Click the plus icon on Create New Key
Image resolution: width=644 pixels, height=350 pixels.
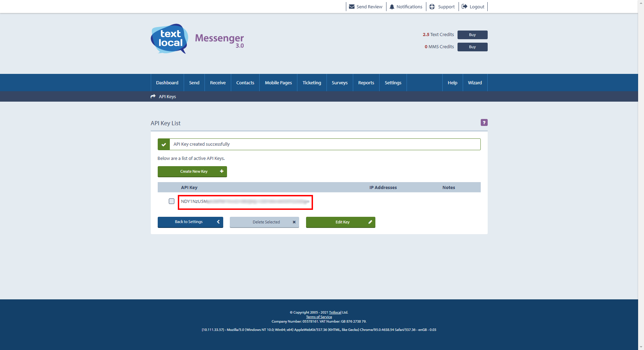pos(222,171)
